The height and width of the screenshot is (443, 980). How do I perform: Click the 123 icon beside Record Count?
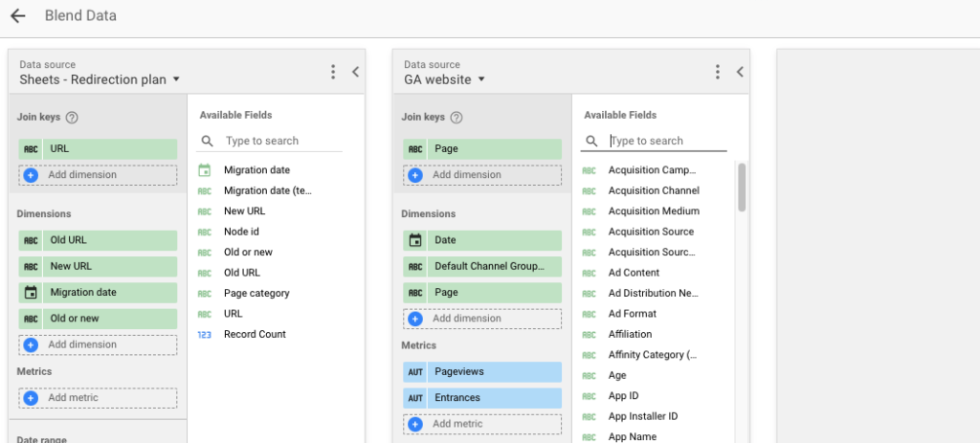pos(205,334)
